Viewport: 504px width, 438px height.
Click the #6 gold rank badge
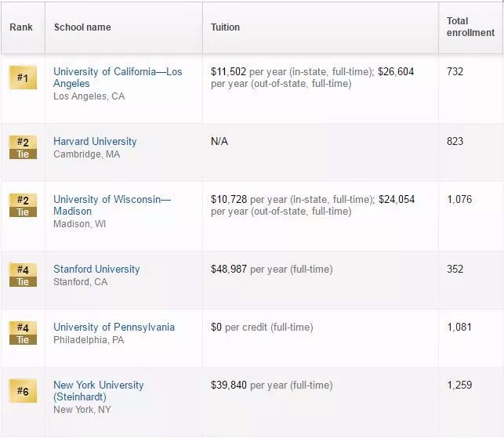pos(23,391)
